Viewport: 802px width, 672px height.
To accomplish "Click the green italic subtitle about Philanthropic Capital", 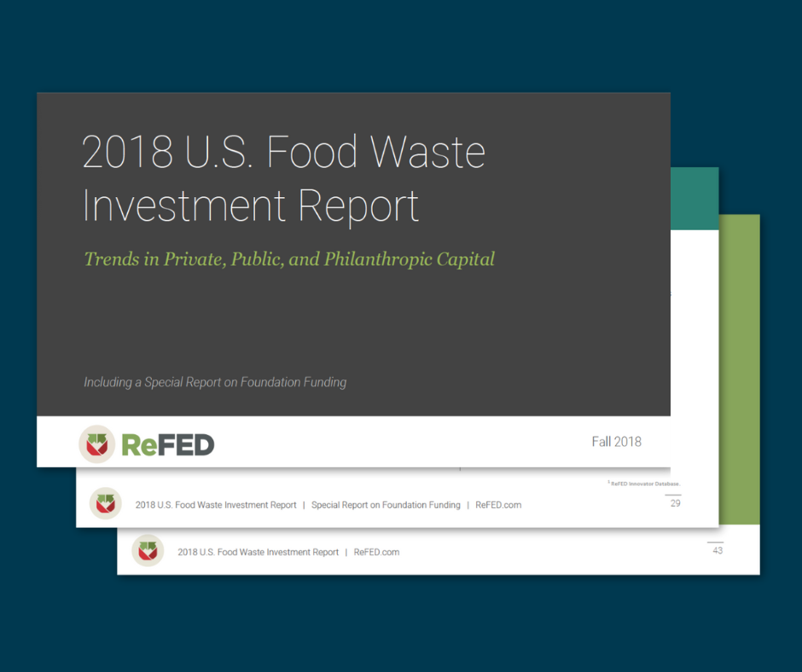I will pos(289,259).
